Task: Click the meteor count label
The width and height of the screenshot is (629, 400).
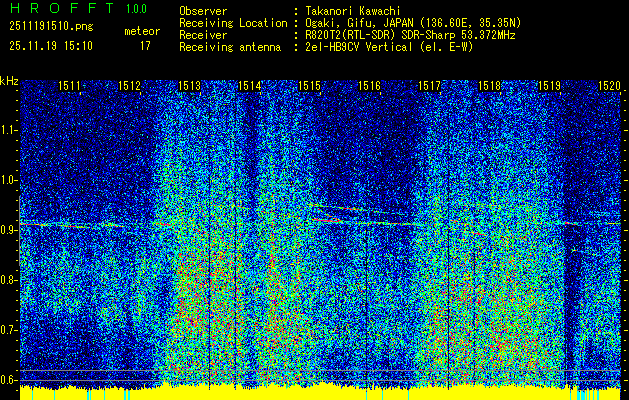Action: (142, 31)
